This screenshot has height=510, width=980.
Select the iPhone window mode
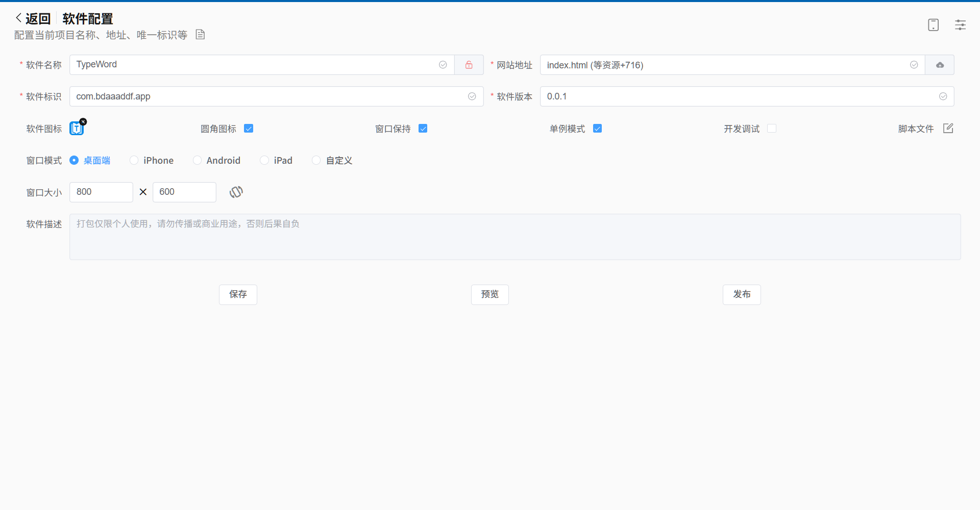(134, 161)
